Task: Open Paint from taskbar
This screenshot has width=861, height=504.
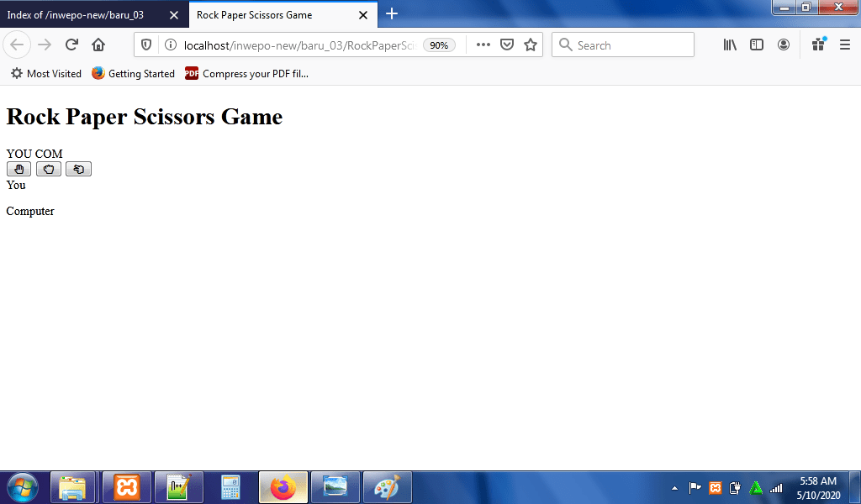Action: pos(387,487)
